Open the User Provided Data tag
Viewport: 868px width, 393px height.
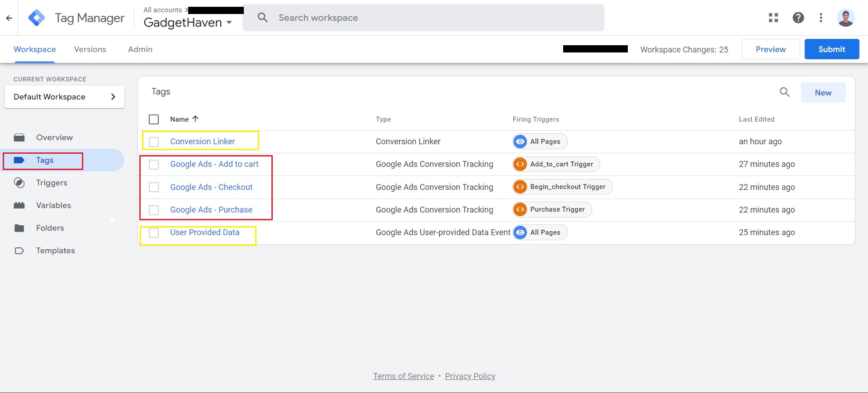coord(205,232)
